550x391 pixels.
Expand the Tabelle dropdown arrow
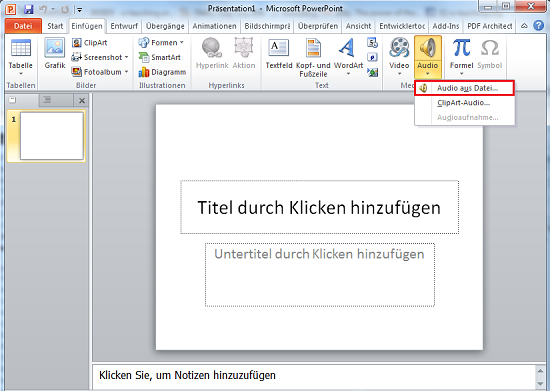pos(21,74)
